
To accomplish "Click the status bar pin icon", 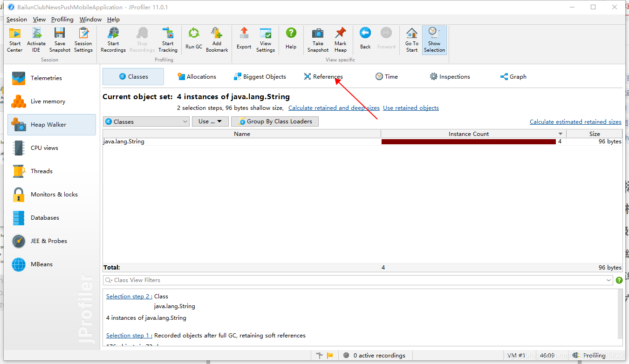I will [319, 356].
